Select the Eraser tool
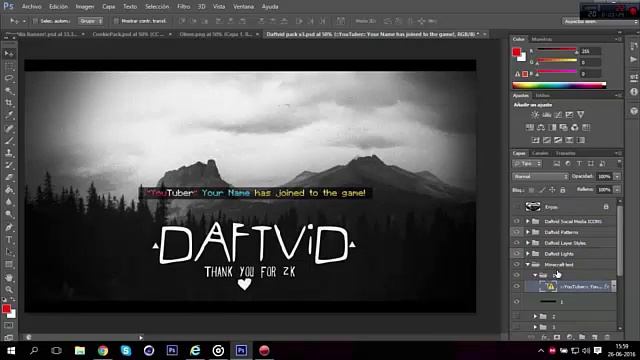Viewport: 640px width, 360px height. point(9,178)
